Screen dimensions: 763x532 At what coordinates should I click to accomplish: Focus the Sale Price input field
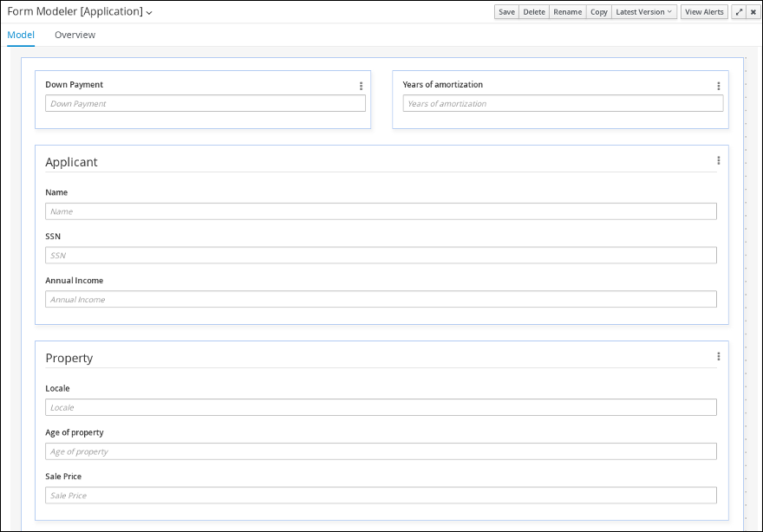381,495
